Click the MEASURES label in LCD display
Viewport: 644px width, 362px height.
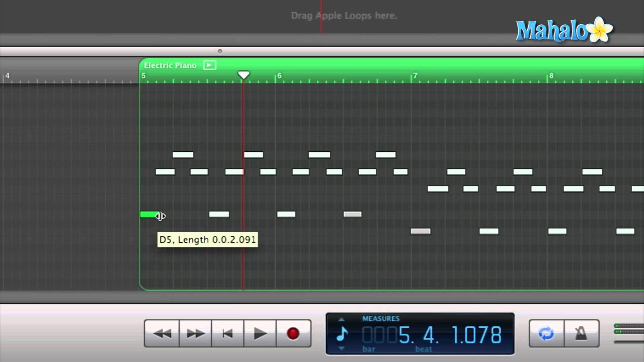(x=381, y=319)
